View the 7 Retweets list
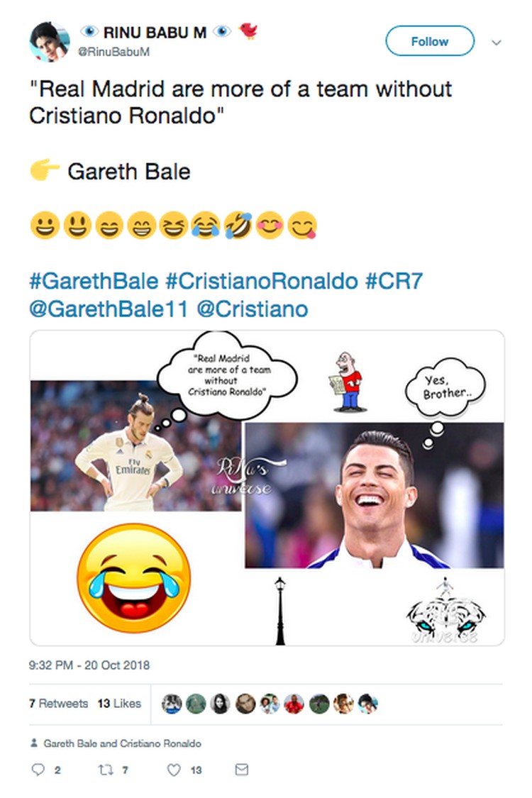Image resolution: width=532 pixels, height=798 pixels. (x=59, y=704)
